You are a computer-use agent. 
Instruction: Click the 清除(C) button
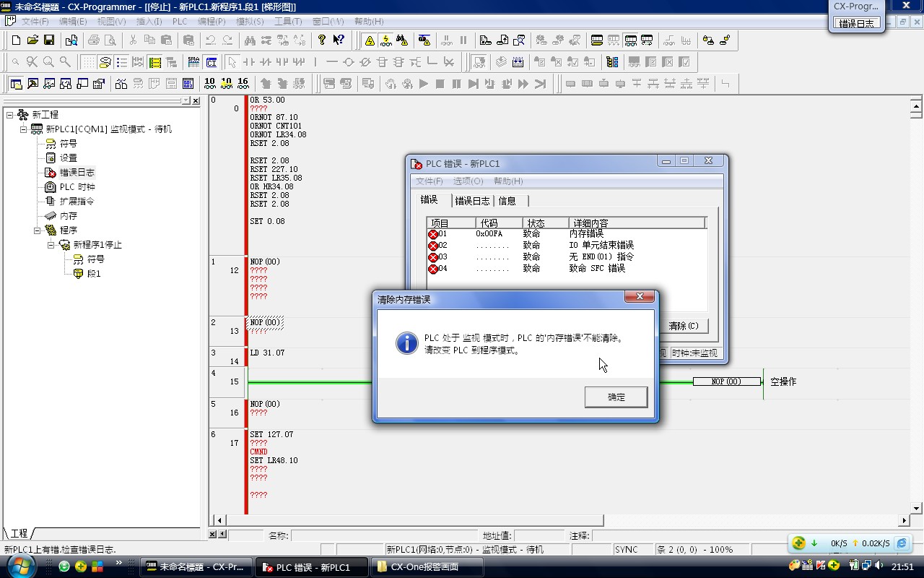click(683, 326)
